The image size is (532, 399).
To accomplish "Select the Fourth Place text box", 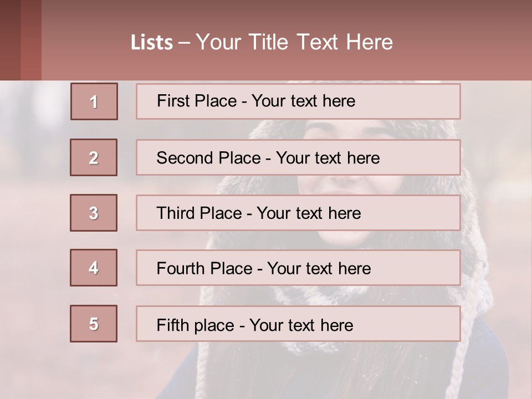I will [x=298, y=268].
